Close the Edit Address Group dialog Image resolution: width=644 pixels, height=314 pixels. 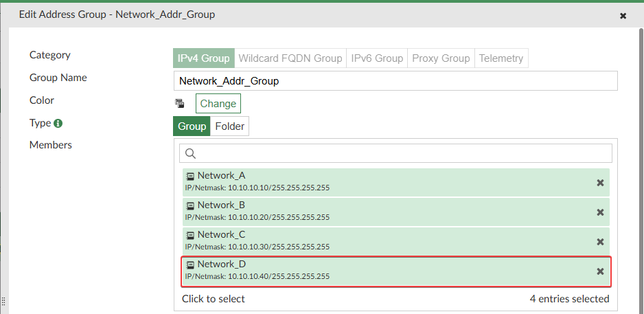623,16
